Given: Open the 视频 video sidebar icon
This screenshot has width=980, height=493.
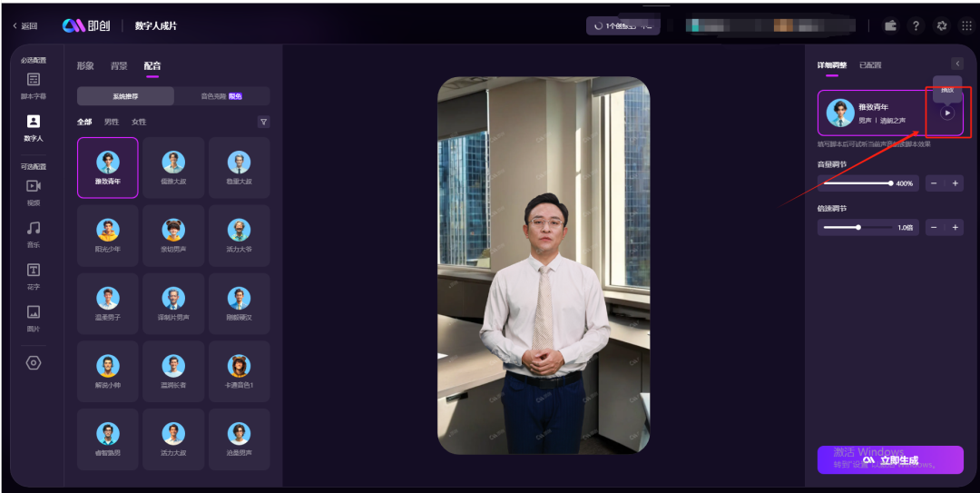Looking at the screenshot, I should pyautogui.click(x=33, y=185).
